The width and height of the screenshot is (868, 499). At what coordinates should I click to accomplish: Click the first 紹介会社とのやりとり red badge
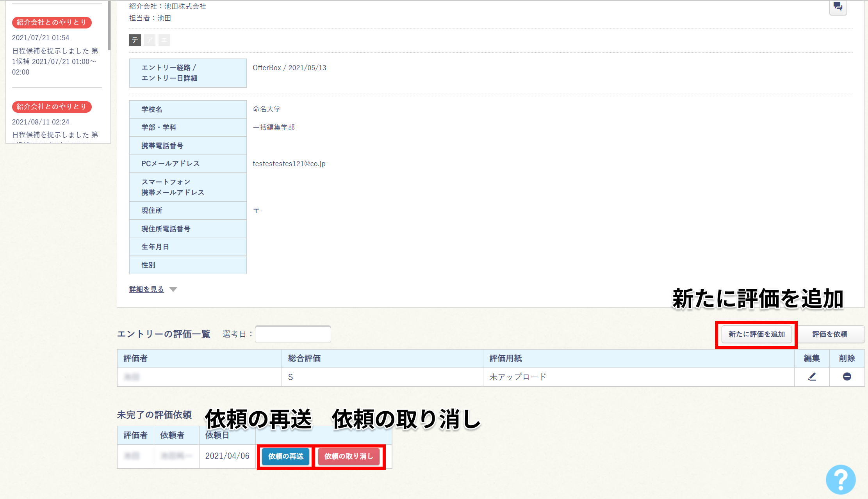(x=52, y=23)
